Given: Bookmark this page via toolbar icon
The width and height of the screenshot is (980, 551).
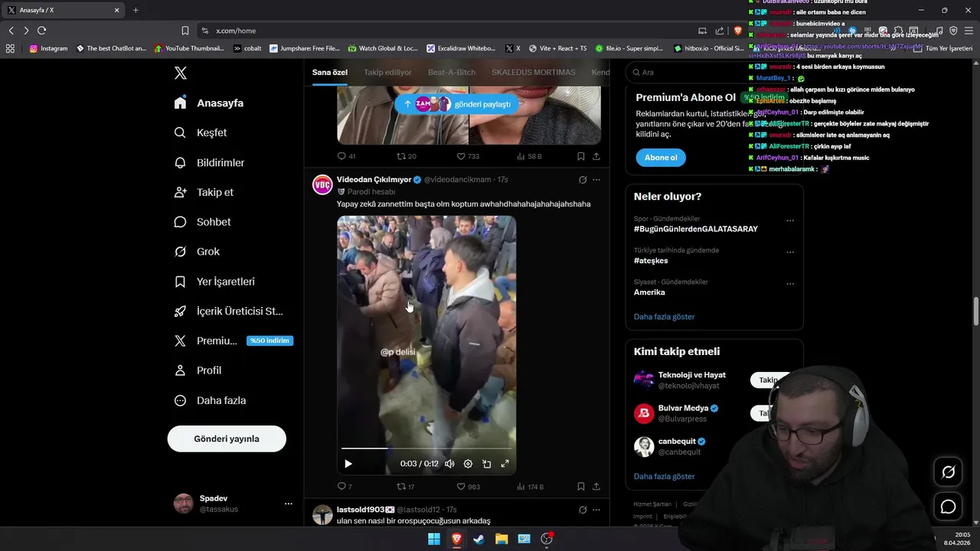Looking at the screenshot, I should coord(185,31).
